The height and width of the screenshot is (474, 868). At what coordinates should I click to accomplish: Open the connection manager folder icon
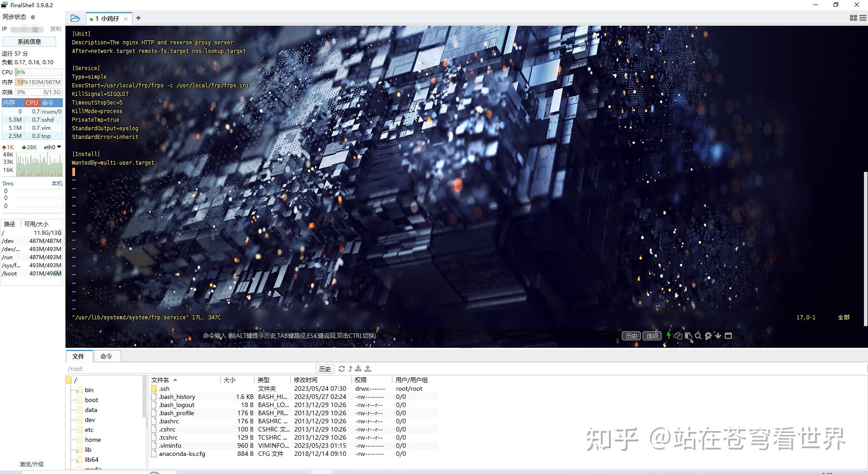[75, 18]
